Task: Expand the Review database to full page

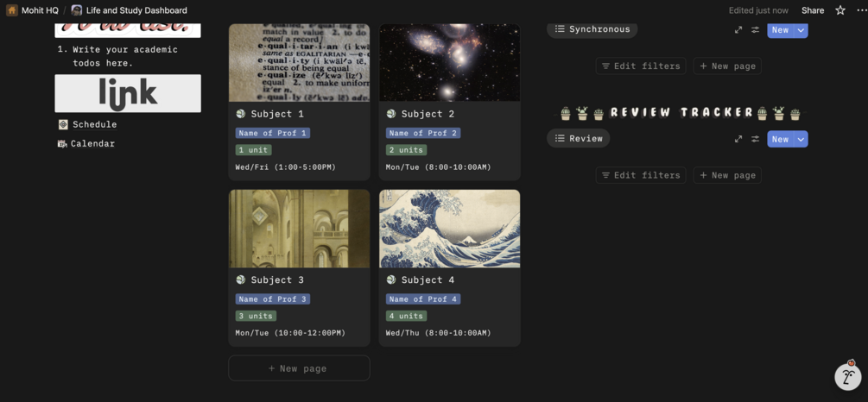Action: tap(738, 140)
